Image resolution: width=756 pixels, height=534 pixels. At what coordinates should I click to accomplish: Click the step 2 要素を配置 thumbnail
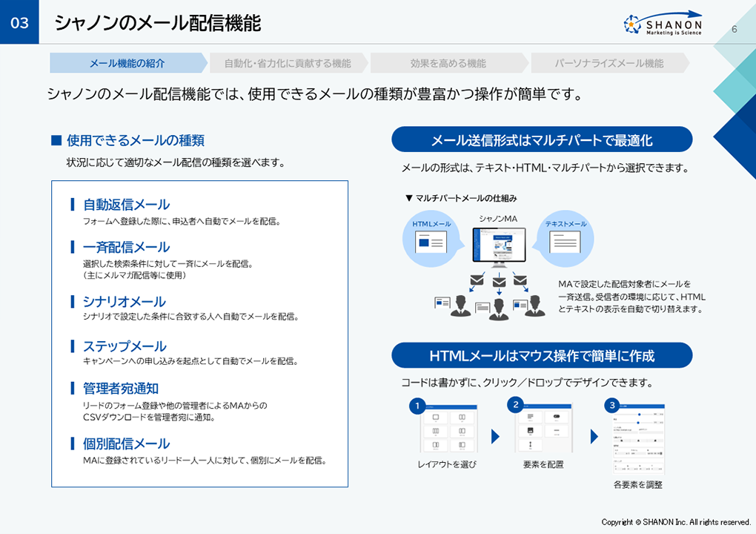[544, 429]
